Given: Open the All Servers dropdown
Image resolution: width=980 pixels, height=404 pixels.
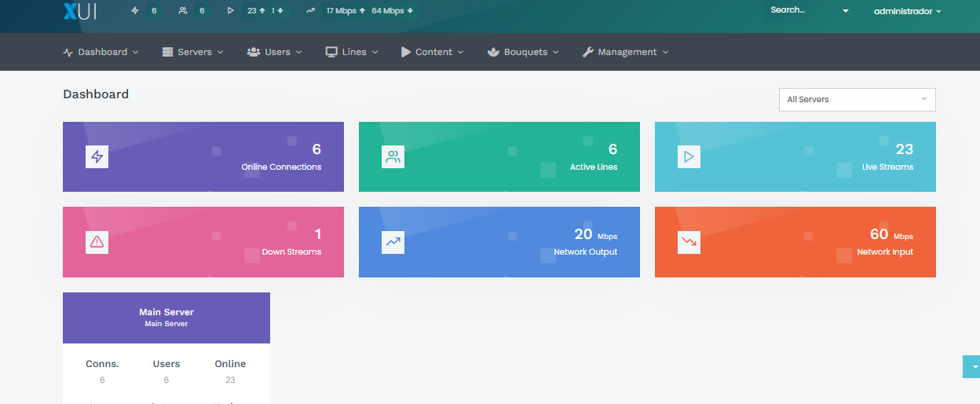Looking at the screenshot, I should [857, 100].
